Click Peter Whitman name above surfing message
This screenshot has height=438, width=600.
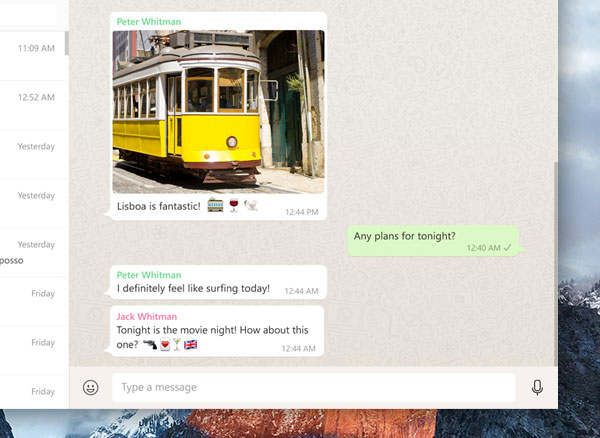tap(149, 275)
